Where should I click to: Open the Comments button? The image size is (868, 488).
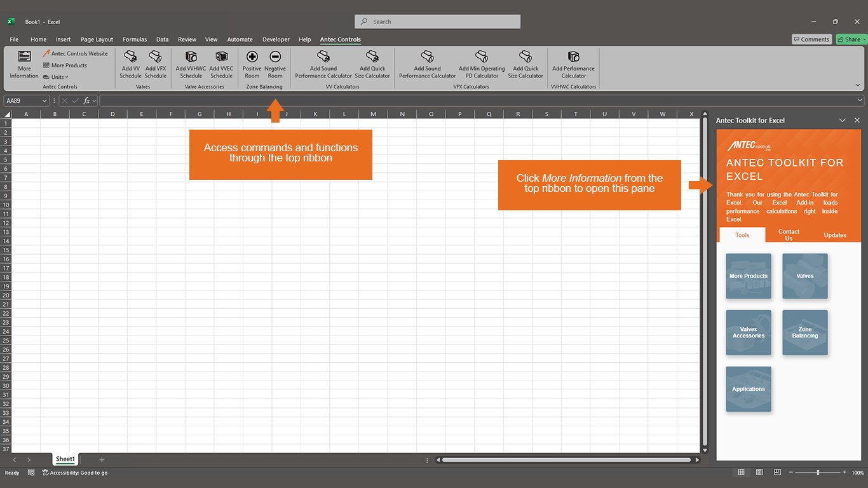(811, 39)
